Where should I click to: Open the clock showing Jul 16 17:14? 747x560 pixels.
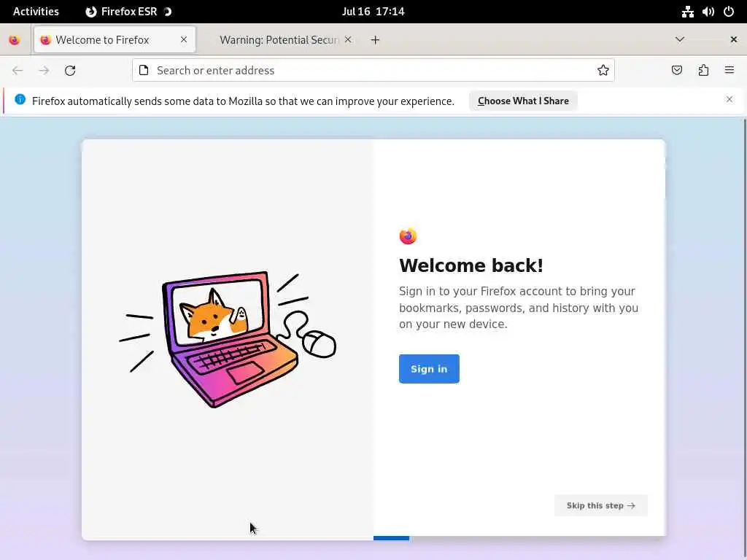[x=373, y=12]
